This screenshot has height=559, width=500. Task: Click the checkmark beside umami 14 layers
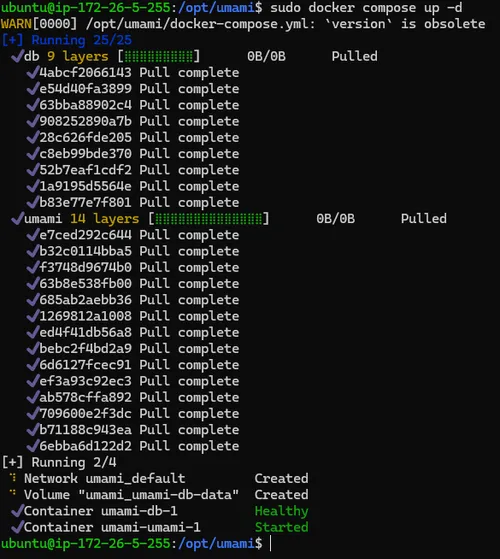[17, 219]
